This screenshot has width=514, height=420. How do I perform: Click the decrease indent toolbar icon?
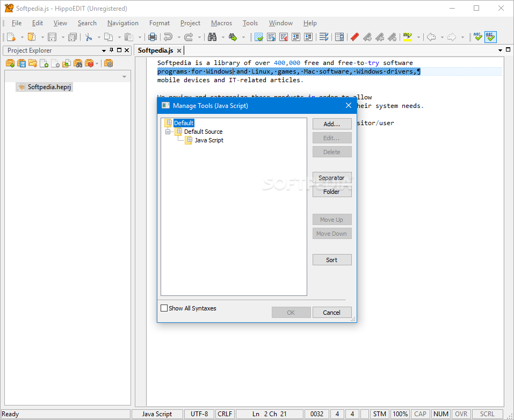296,37
